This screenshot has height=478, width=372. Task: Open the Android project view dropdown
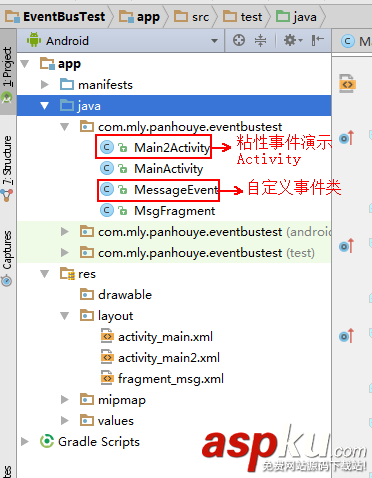click(214, 41)
